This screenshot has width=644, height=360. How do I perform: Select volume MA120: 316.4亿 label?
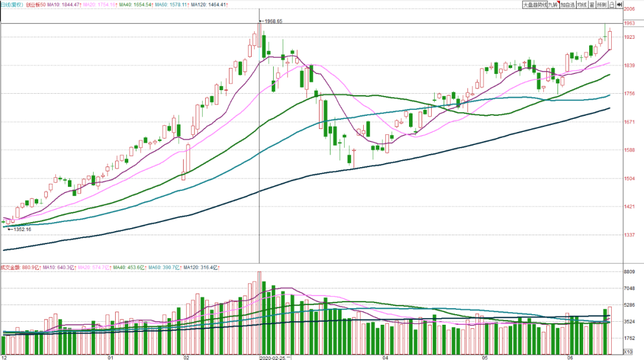(202, 267)
